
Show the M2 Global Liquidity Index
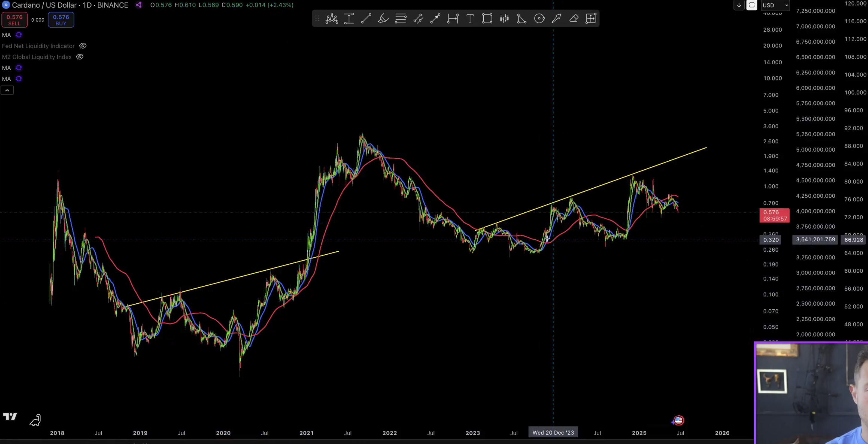click(80, 57)
